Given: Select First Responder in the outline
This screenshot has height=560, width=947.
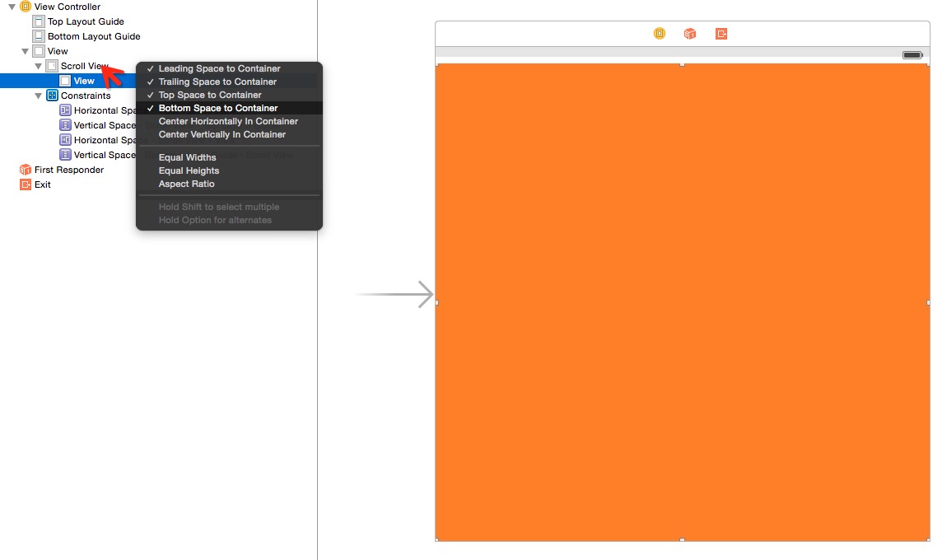Looking at the screenshot, I should pos(68,170).
